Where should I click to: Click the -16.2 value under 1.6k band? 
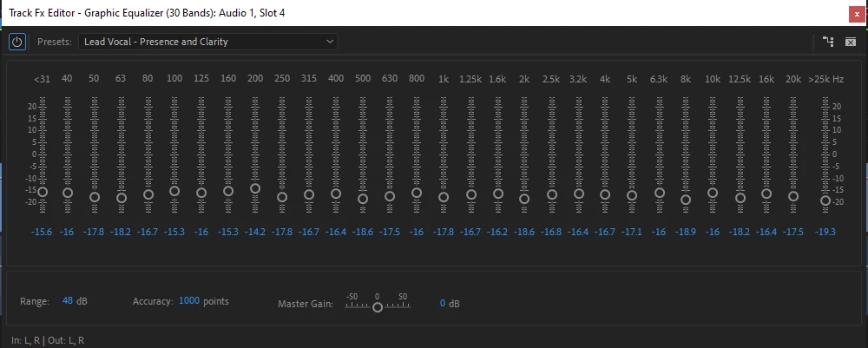tap(497, 232)
